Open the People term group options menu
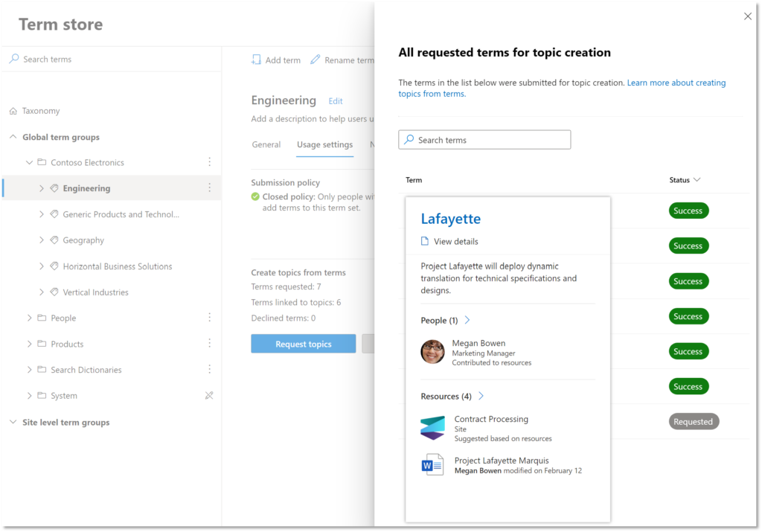Screen dimensions: 762x532 pyautogui.click(x=209, y=318)
